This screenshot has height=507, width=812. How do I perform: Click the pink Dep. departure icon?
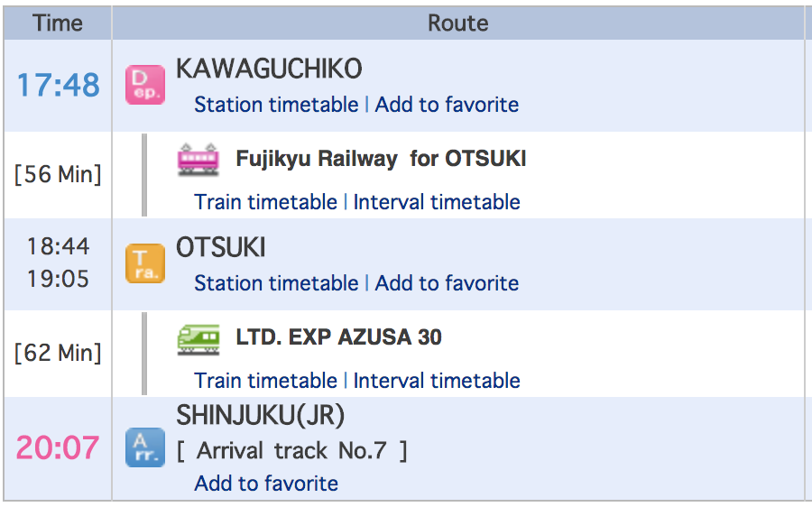pyautogui.click(x=144, y=86)
